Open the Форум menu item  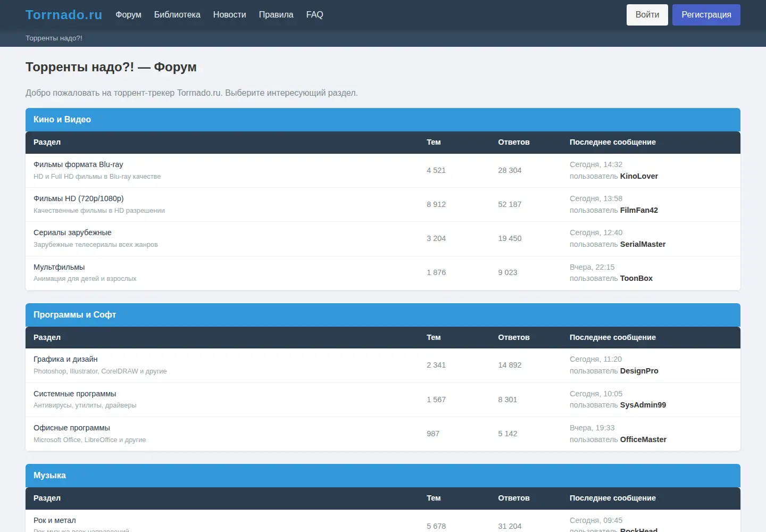[128, 15]
